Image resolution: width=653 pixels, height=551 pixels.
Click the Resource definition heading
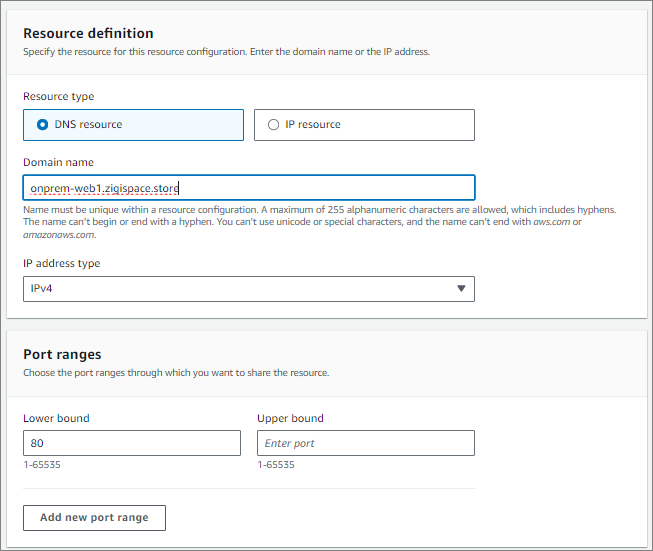coord(88,33)
